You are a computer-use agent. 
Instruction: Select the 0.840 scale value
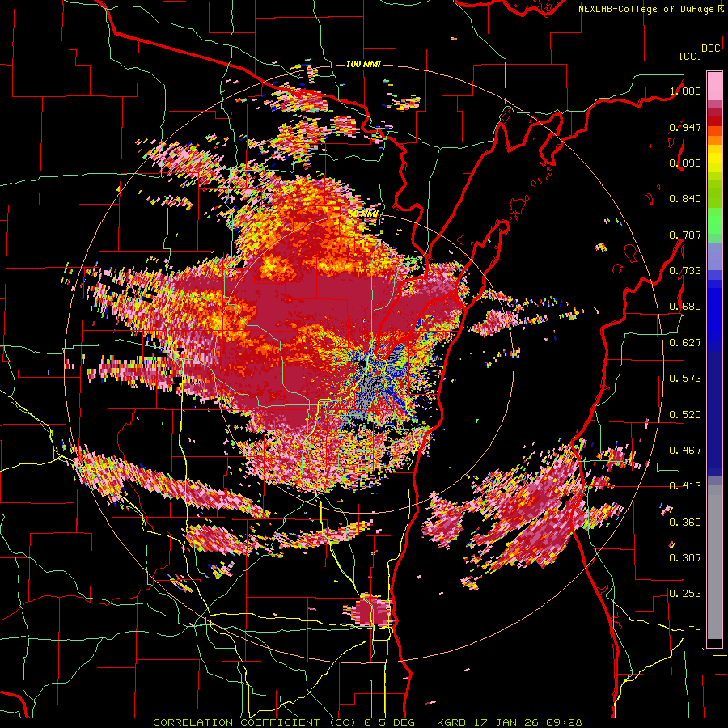685,199
